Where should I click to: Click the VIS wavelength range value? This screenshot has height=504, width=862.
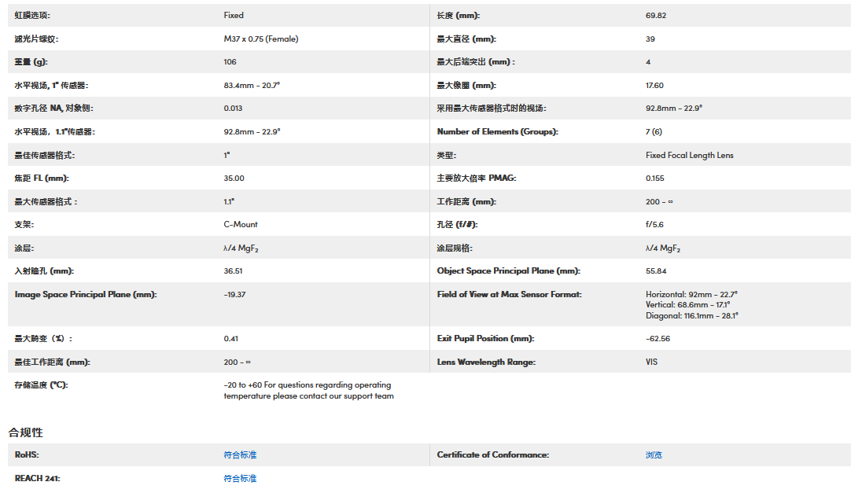(x=651, y=362)
